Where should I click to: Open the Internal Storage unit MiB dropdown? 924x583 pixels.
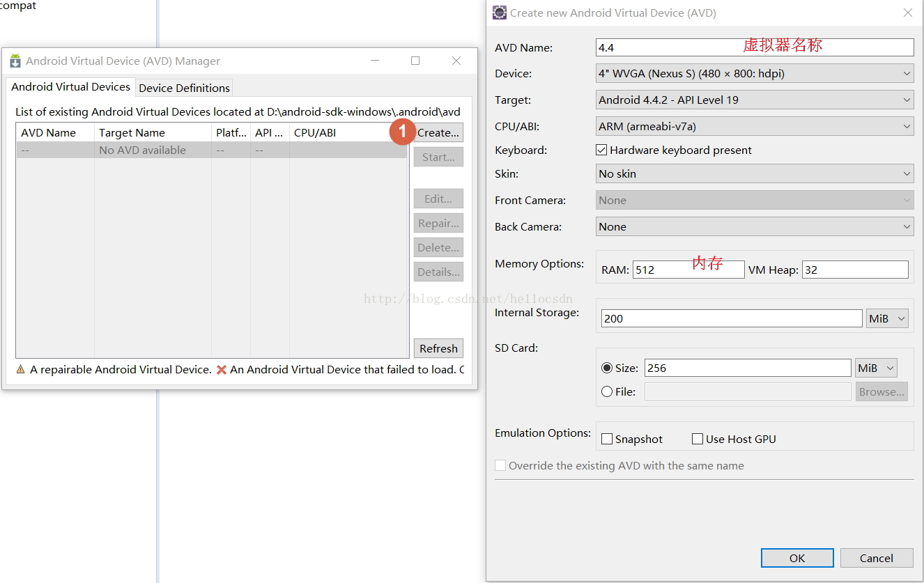[887, 318]
